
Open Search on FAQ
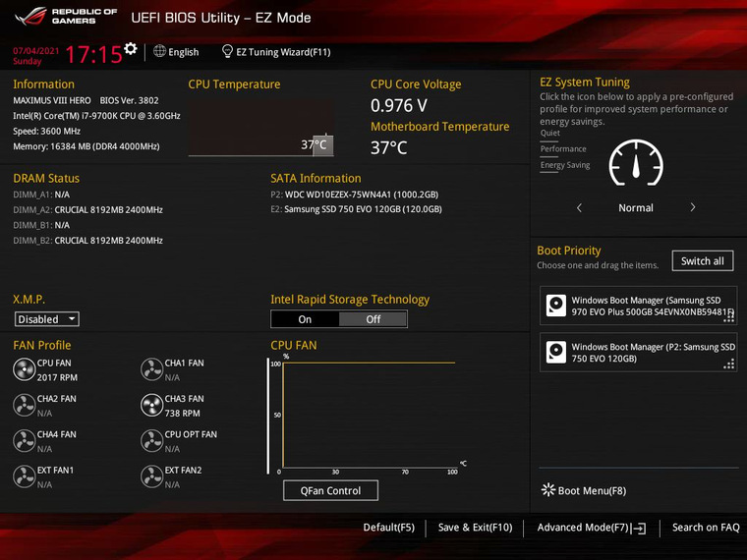tap(706, 528)
